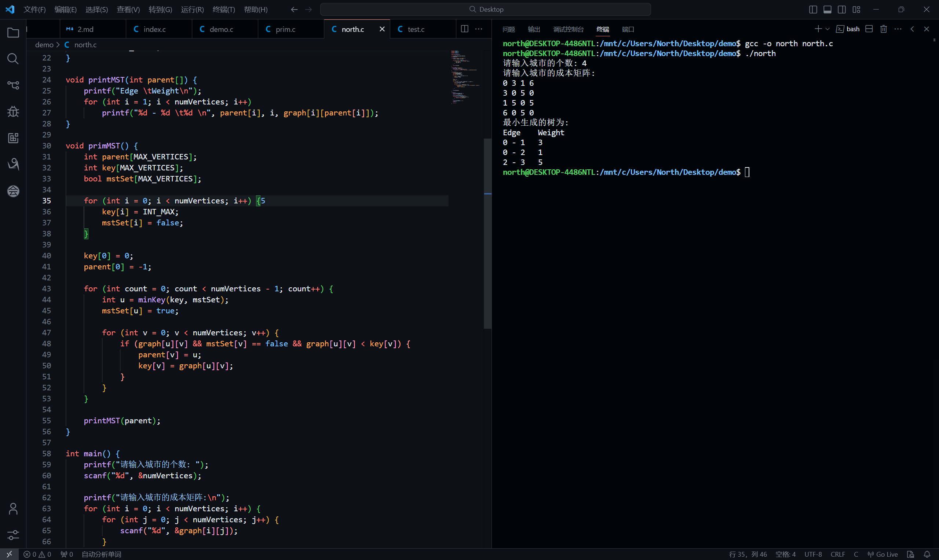Viewport: 939px width, 560px height.
Task: Toggle the primary sidebar layout button
Action: click(x=813, y=10)
